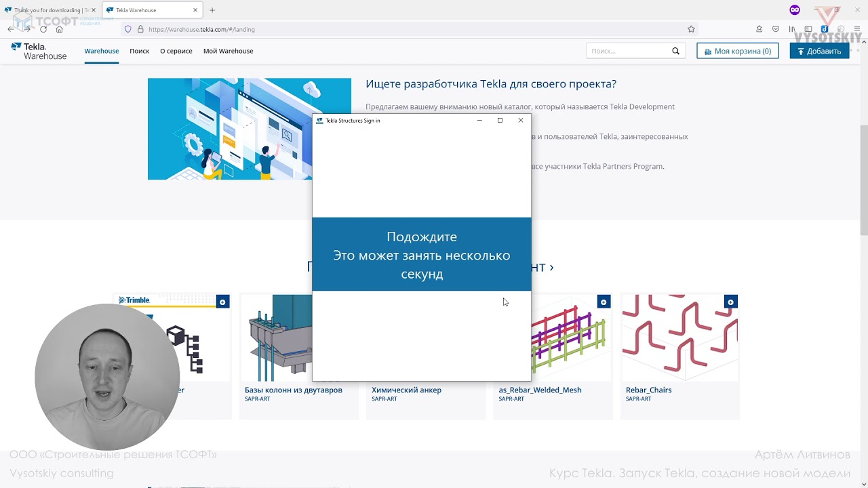Open the Firefox library icon
The height and width of the screenshot is (488, 868).
coord(792,29)
